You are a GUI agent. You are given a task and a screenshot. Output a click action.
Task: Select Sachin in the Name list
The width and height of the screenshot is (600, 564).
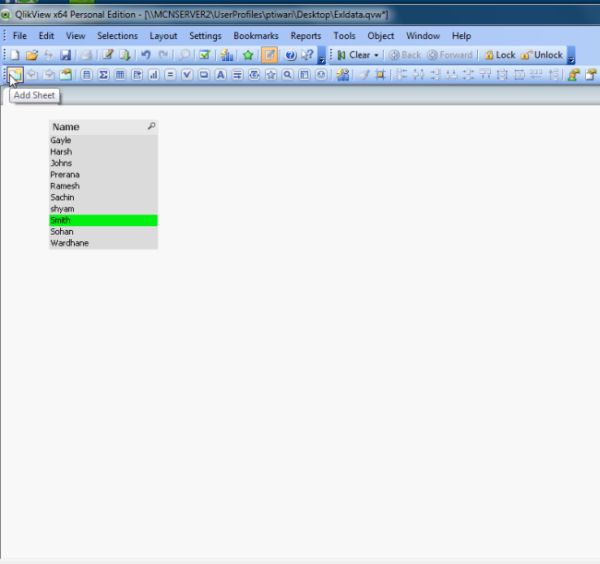click(x=103, y=197)
